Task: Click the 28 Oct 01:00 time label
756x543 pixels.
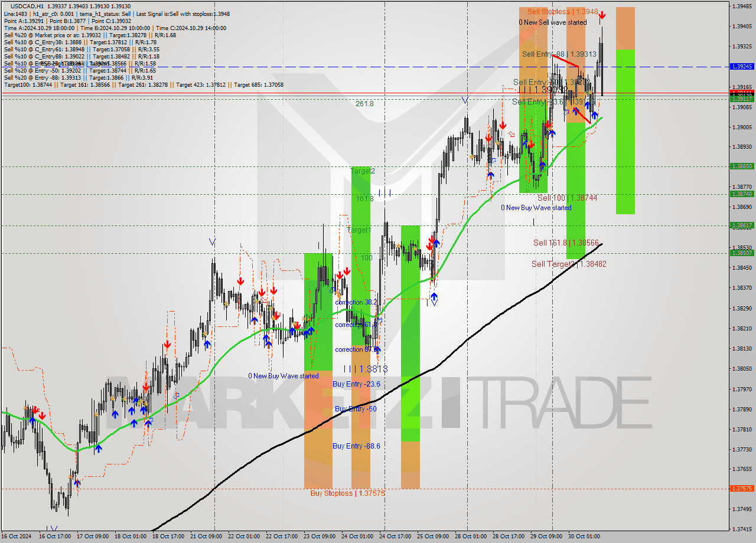Action: [x=471, y=537]
